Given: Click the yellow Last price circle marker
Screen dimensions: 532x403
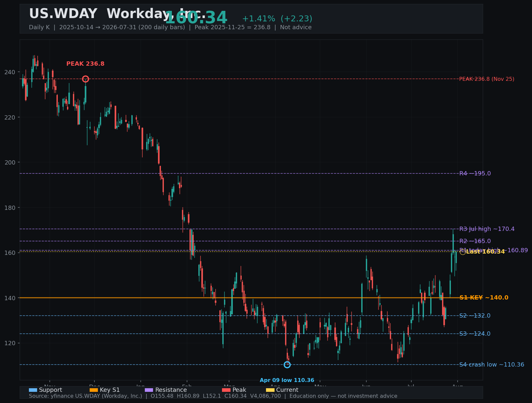Looking at the screenshot, I should [462, 252].
